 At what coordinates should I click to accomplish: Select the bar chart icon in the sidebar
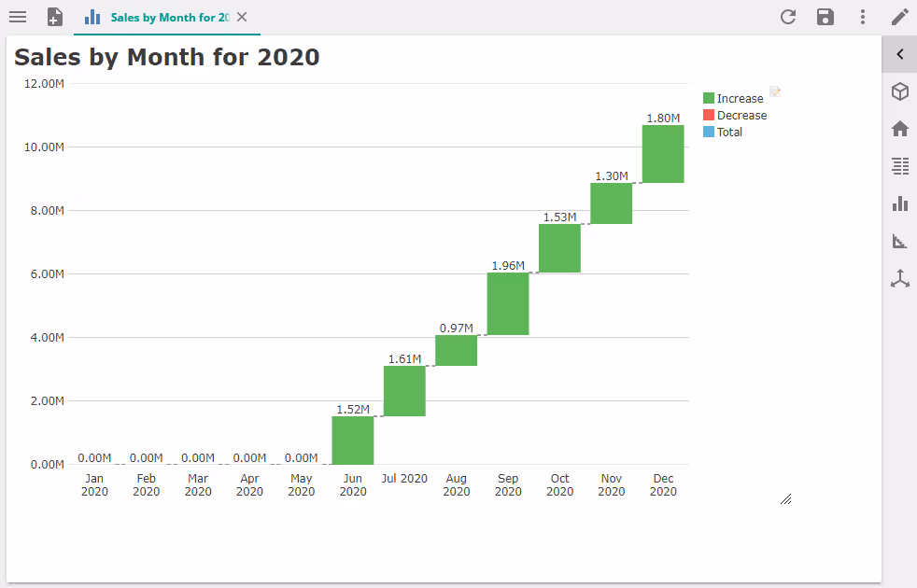point(900,203)
